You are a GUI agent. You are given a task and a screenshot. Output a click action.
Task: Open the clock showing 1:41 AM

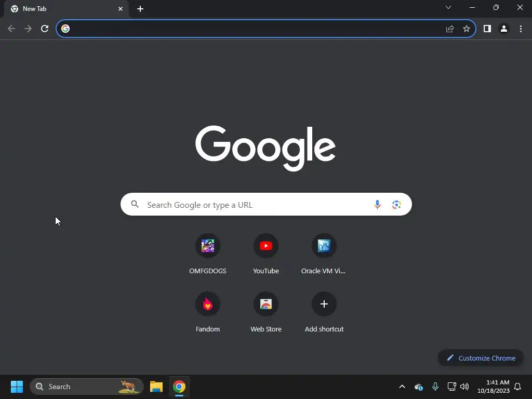point(494,387)
